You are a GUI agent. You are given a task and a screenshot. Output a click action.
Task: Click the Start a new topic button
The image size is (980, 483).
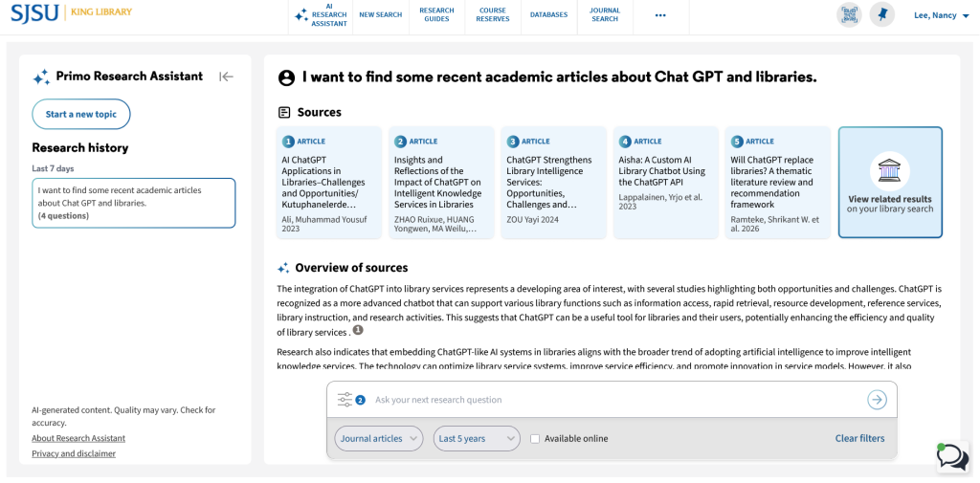81,115
